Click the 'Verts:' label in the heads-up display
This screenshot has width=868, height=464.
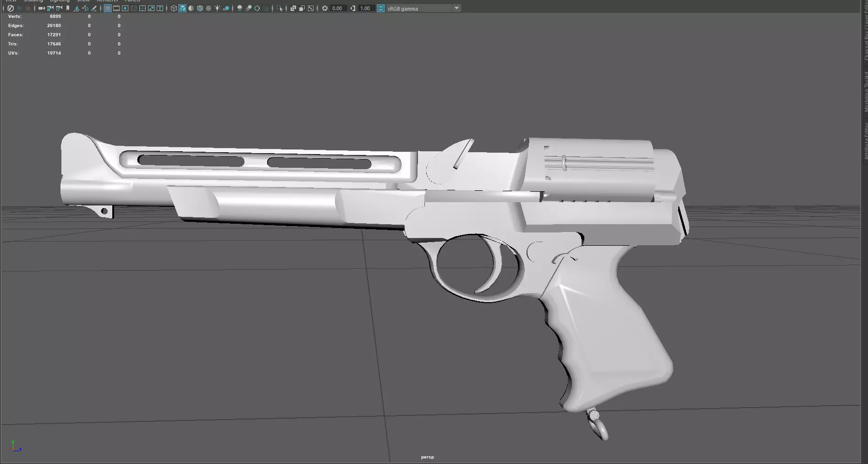pyautogui.click(x=15, y=17)
